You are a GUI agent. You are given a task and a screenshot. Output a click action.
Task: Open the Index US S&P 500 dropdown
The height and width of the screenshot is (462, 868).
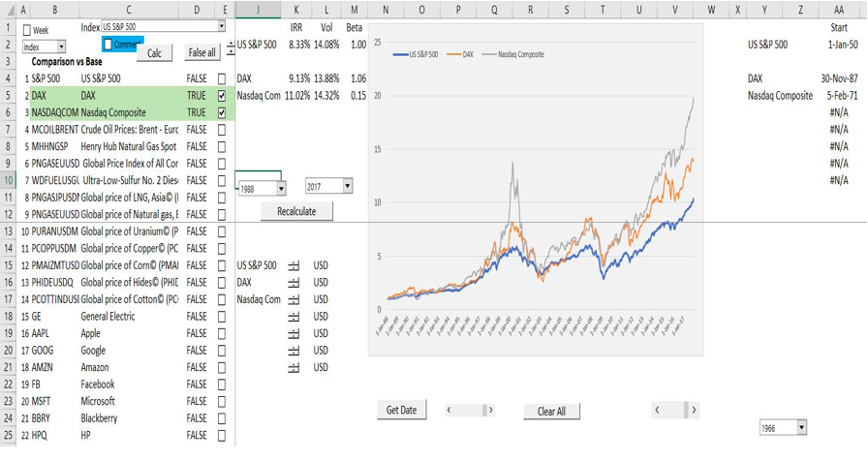pyautogui.click(x=222, y=26)
